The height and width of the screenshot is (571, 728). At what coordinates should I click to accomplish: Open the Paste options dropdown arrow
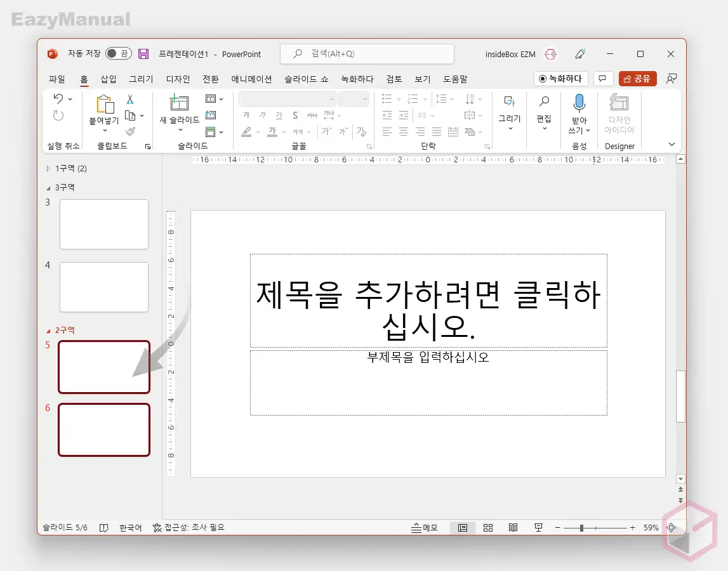point(105,131)
